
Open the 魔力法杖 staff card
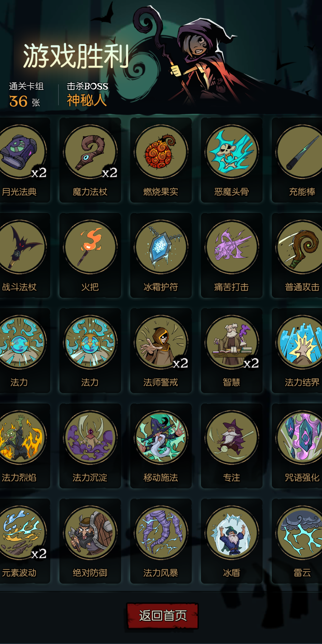[90, 160]
